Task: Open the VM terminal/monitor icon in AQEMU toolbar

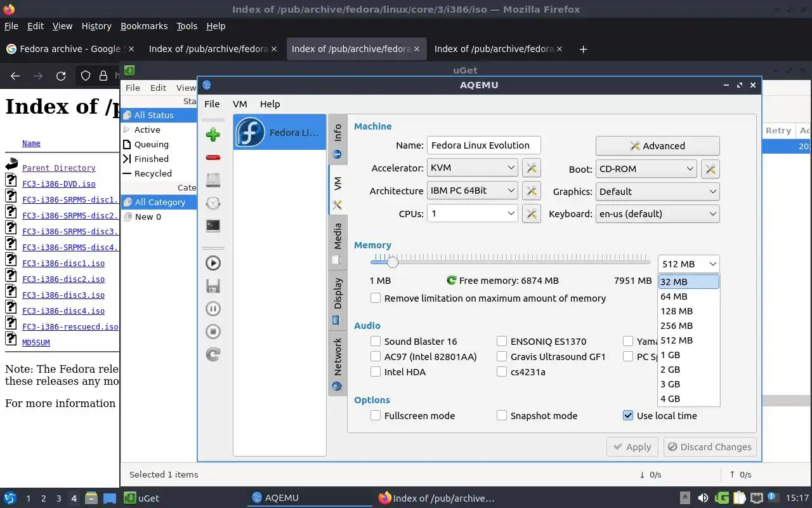Action: tap(213, 225)
